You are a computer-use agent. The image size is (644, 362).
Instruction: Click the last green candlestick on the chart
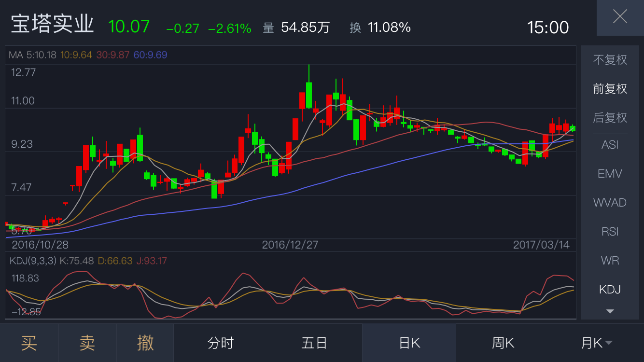pos(573,128)
